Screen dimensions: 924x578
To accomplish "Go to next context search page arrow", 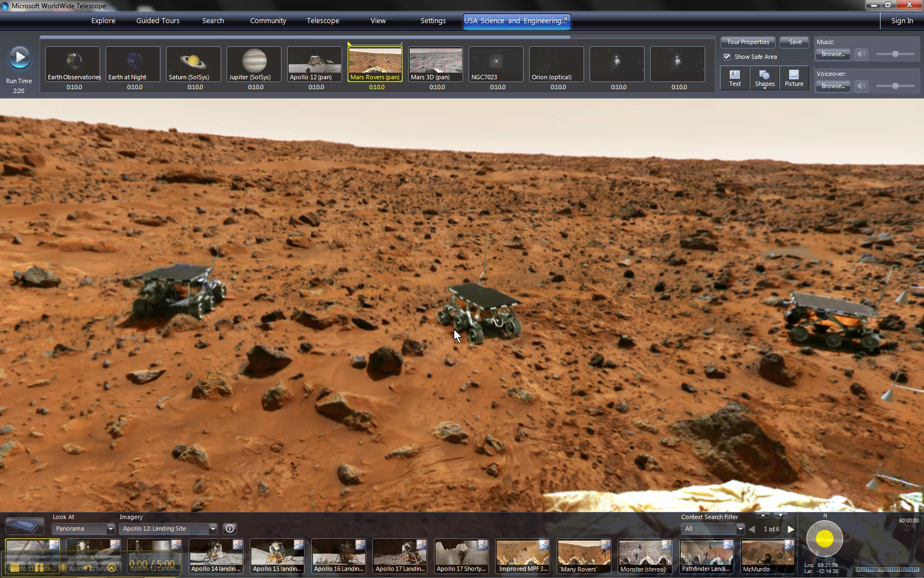I will tap(791, 529).
